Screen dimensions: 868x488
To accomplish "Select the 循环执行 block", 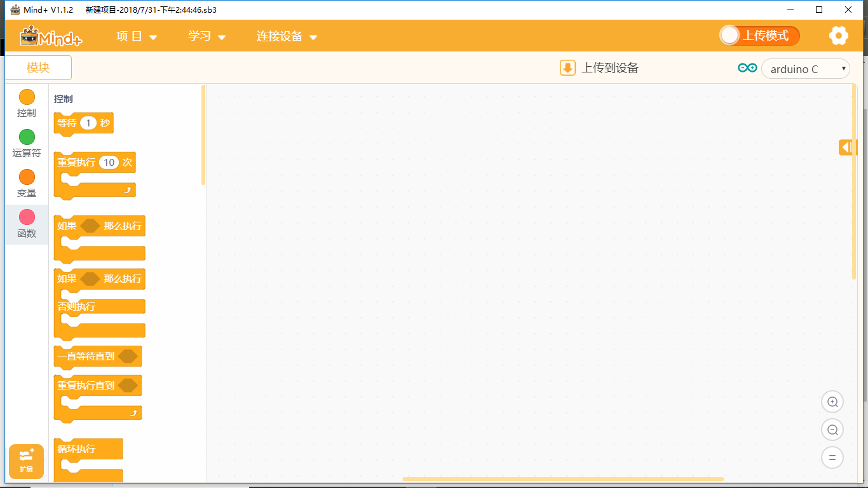I will 88,460.
